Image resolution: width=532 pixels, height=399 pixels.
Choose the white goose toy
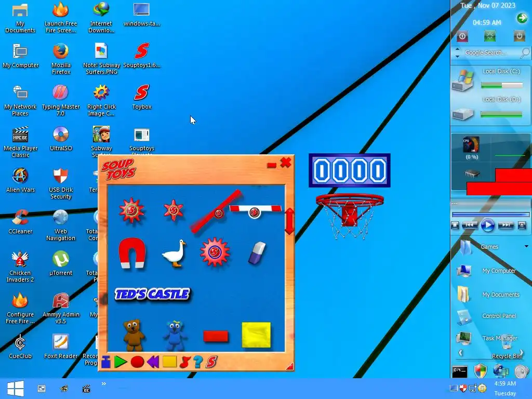coord(175,254)
